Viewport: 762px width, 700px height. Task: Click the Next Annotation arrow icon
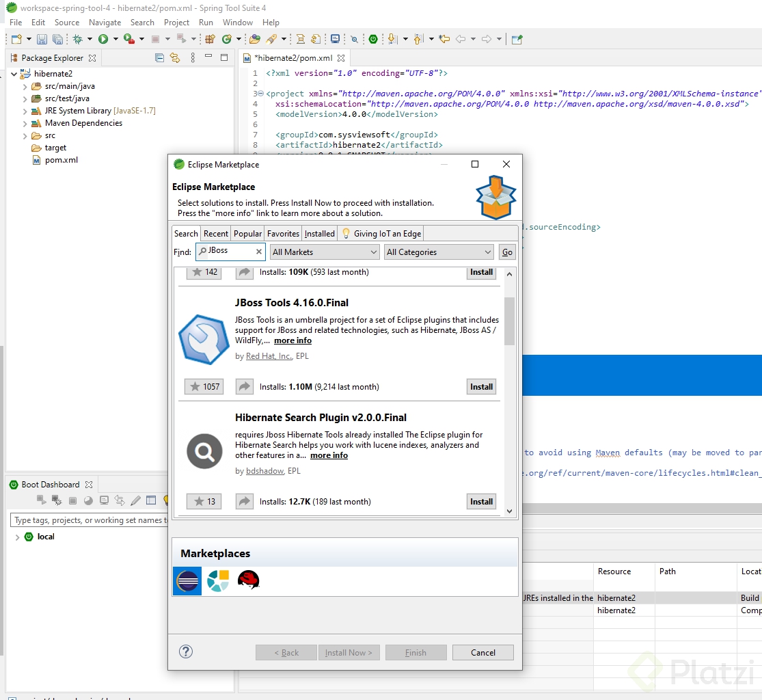393,40
